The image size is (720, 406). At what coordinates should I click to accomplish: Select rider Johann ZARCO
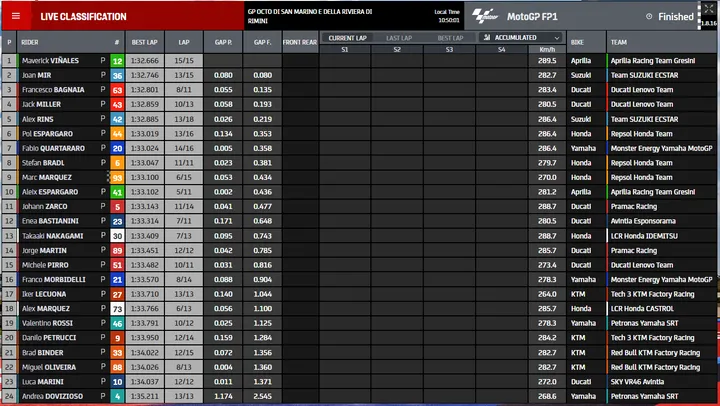coord(45,207)
